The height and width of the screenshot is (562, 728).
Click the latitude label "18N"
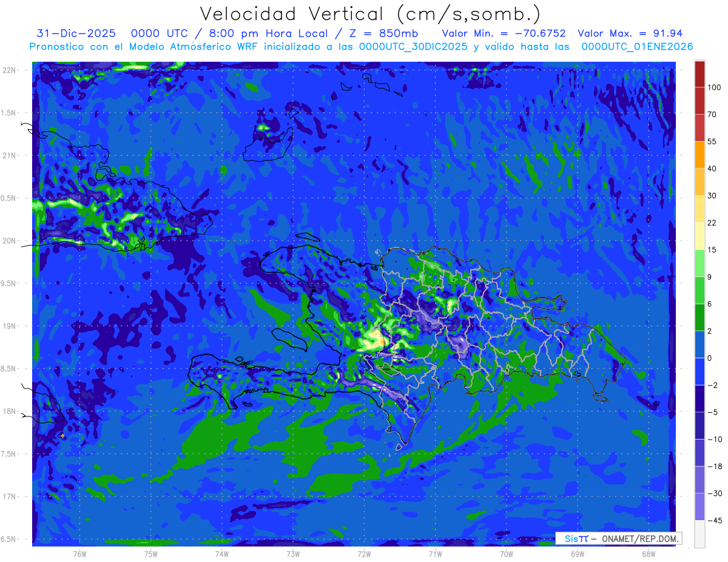[x=10, y=412]
